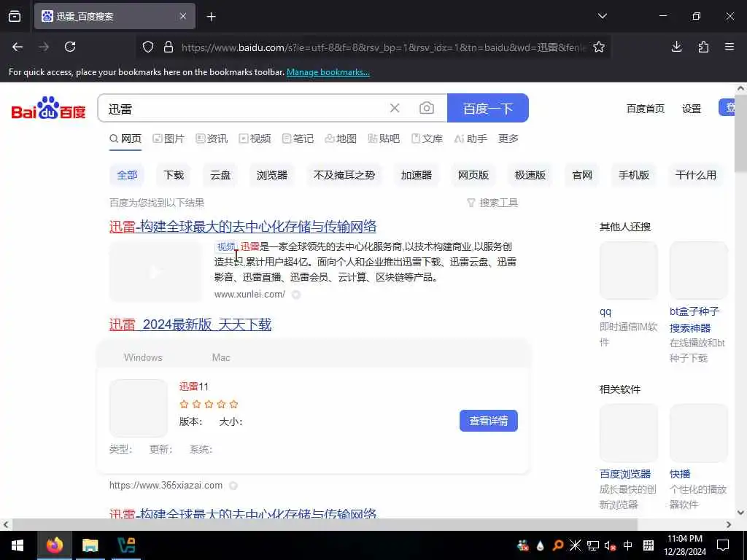Screen dimensions: 747x560
Task: Reload the current page
Action: coord(70,47)
